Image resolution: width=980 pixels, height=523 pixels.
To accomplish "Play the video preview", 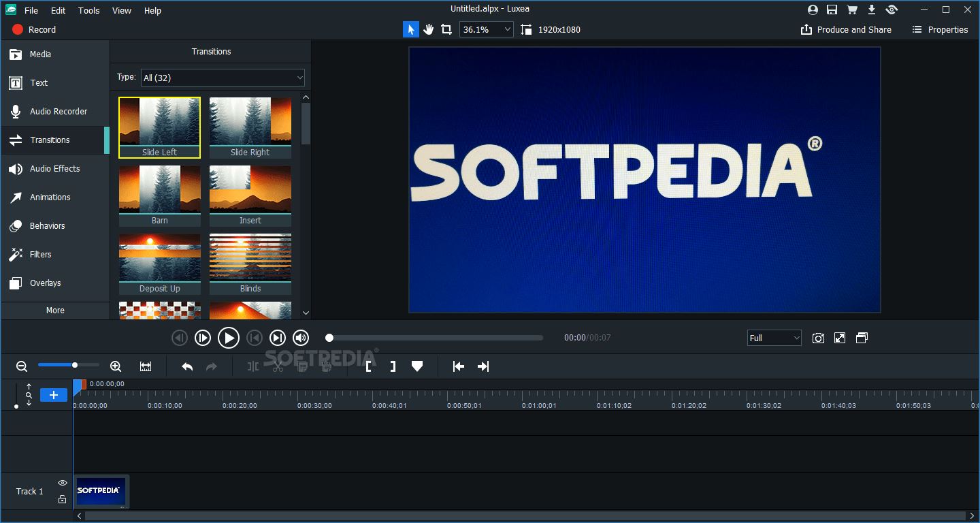I will click(x=229, y=338).
